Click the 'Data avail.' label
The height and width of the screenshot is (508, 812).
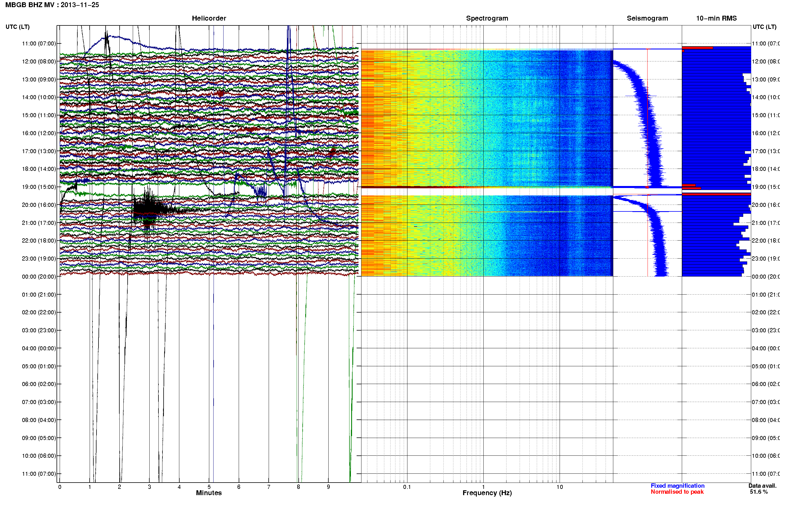pos(762,486)
